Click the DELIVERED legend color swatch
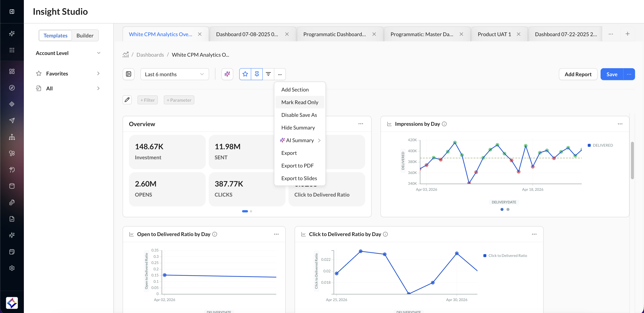The width and height of the screenshot is (644, 313). coord(589,145)
